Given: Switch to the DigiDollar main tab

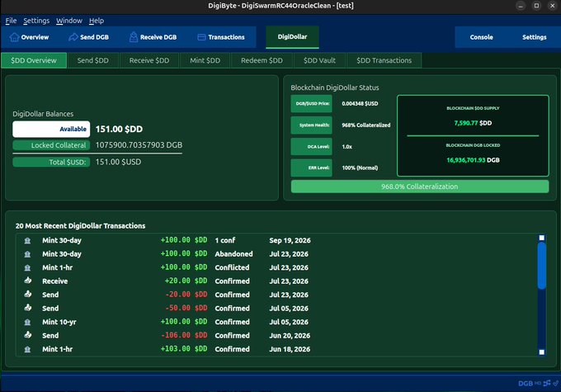Looking at the screenshot, I should coord(292,37).
